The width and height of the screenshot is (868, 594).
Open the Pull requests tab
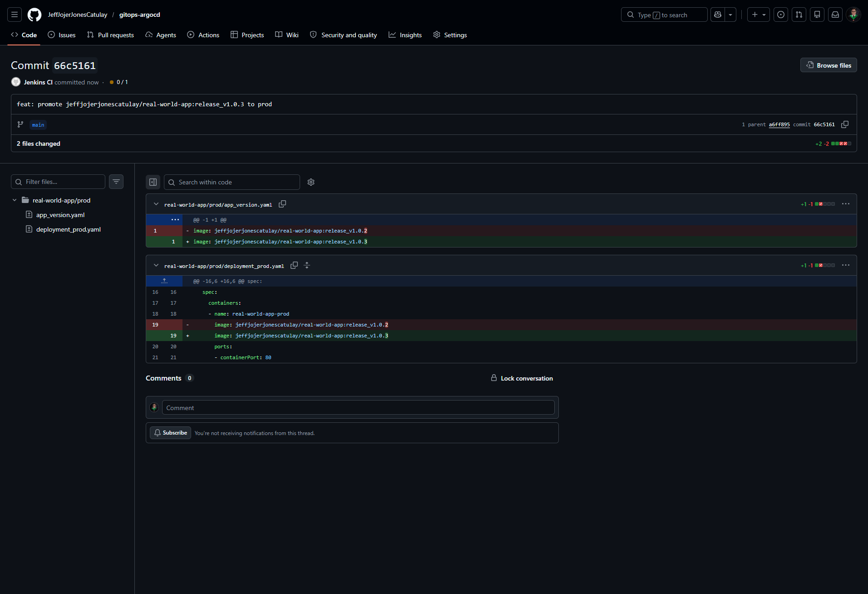click(110, 35)
